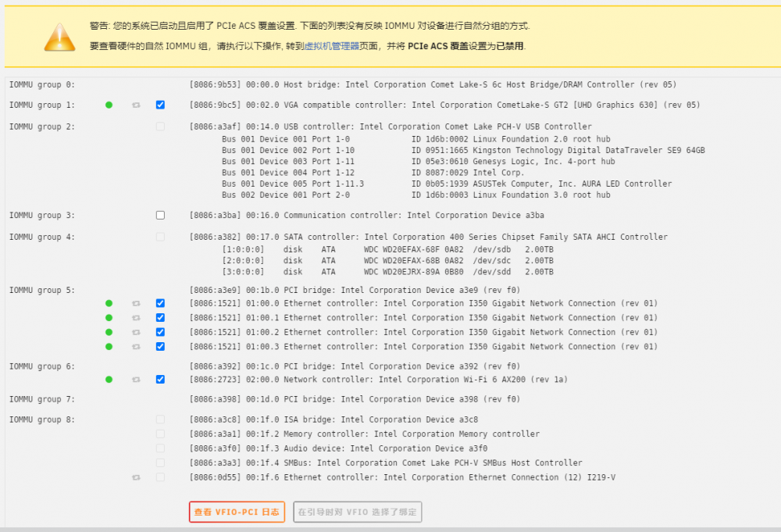
Task: Click the Intel Corp. 8087:0029 USB entry
Action: click(x=373, y=173)
